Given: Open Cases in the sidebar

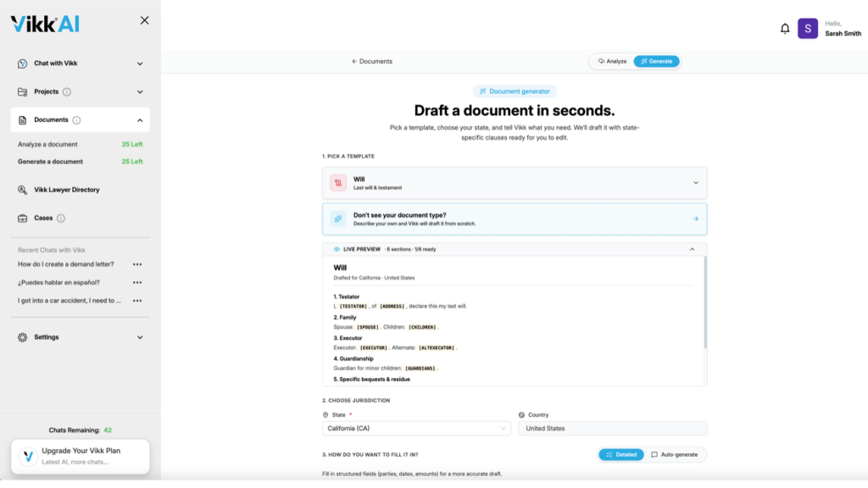Looking at the screenshot, I should pyautogui.click(x=43, y=218).
